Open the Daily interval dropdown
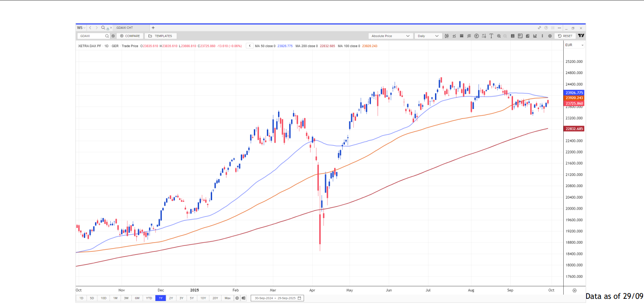This screenshot has height=306, width=644. [x=428, y=36]
